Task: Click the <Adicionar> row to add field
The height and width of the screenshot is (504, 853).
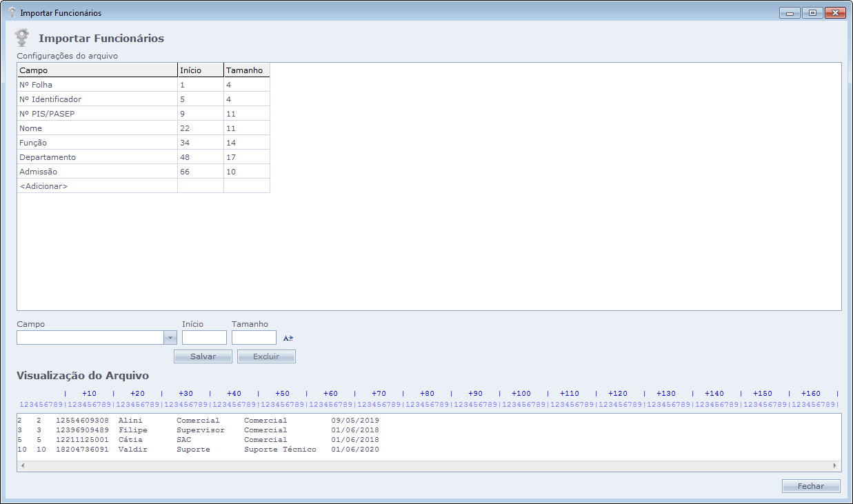Action: click(97, 186)
